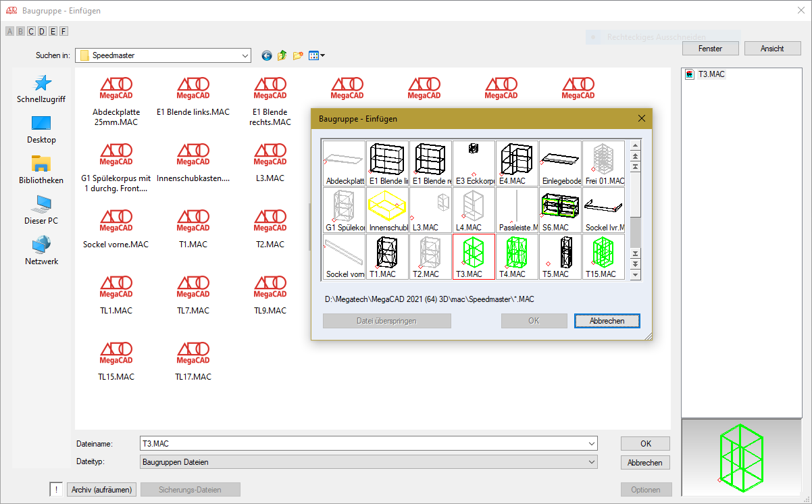The image size is (812, 504).
Task: Click the Archiv (aufräumen) button
Action: (101, 490)
